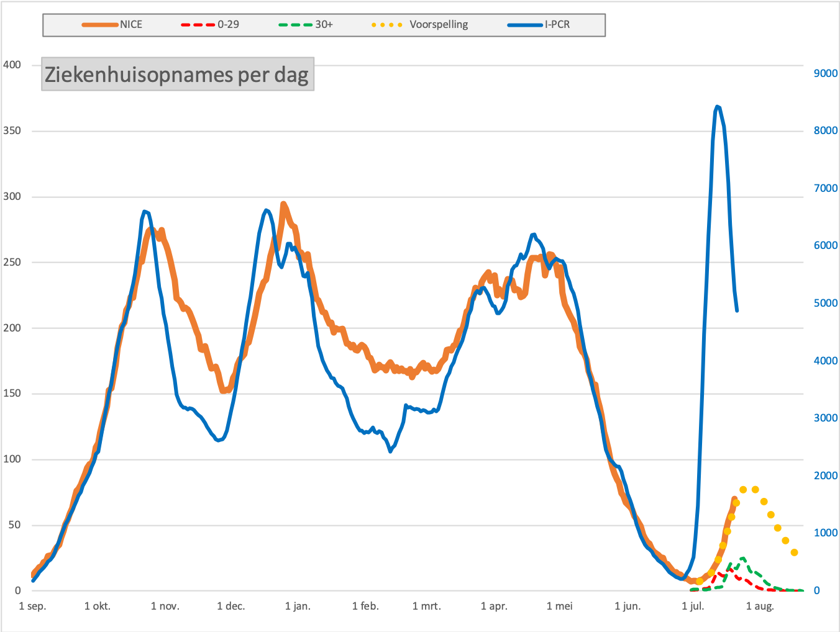The height and width of the screenshot is (632, 840).
Task: Click the blue I-PCR peak in July
Action: coord(718,107)
